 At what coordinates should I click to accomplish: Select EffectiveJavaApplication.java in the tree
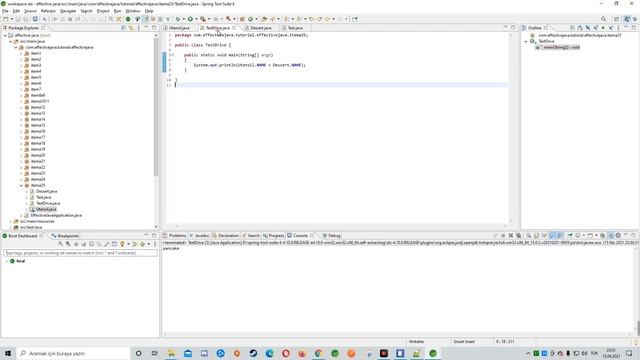point(56,215)
